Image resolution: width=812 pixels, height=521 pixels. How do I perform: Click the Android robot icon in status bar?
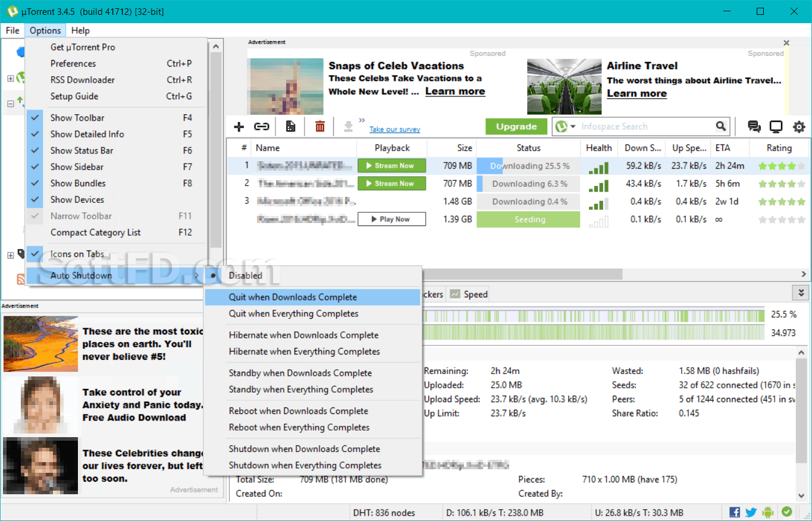point(768,512)
